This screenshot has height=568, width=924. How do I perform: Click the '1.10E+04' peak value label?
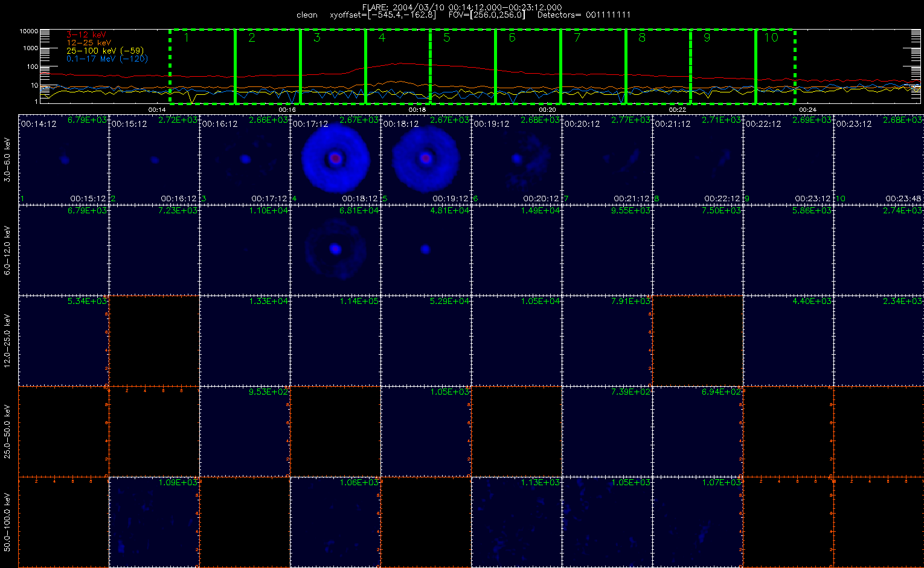coord(269,210)
